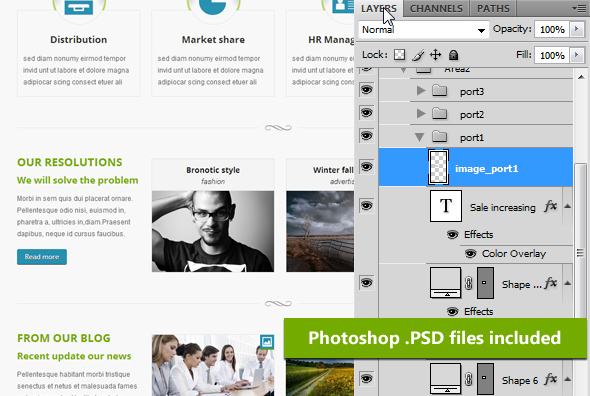Image resolution: width=590 pixels, height=396 pixels.
Task: Click Shape ... layer fill thumbnail
Action: pos(446,283)
